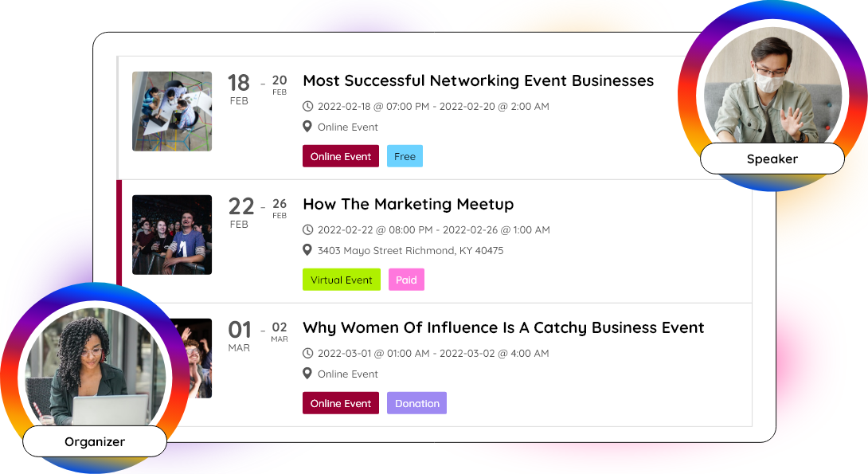Click the purple Donation tag

tap(416, 403)
